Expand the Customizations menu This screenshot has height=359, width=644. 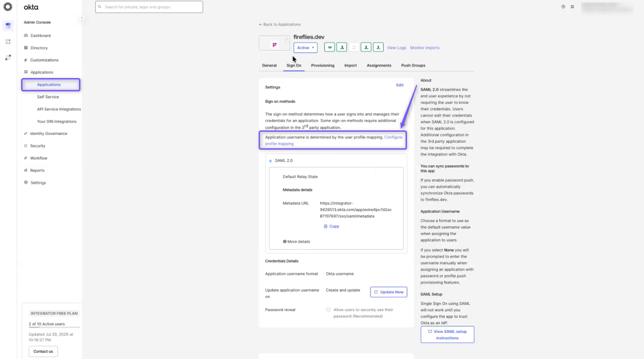44,60
